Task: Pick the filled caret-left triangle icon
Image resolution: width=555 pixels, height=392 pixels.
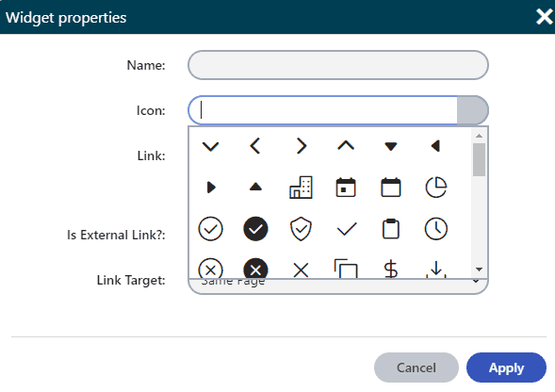Action: tap(435, 146)
